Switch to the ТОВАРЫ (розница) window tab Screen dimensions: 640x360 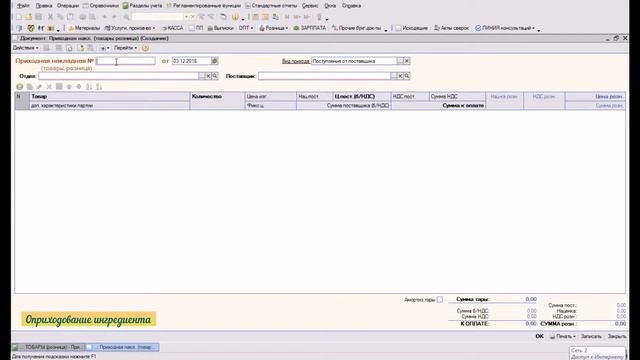coord(48,347)
